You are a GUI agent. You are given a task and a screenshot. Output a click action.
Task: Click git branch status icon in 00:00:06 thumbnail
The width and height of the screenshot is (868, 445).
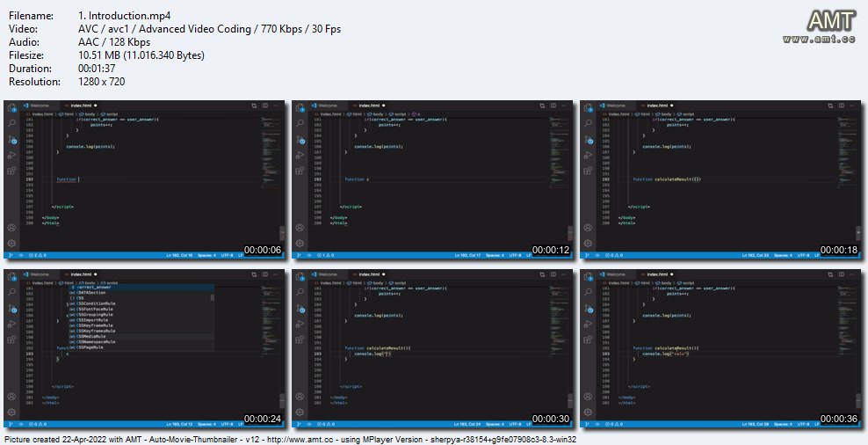(x=11, y=255)
